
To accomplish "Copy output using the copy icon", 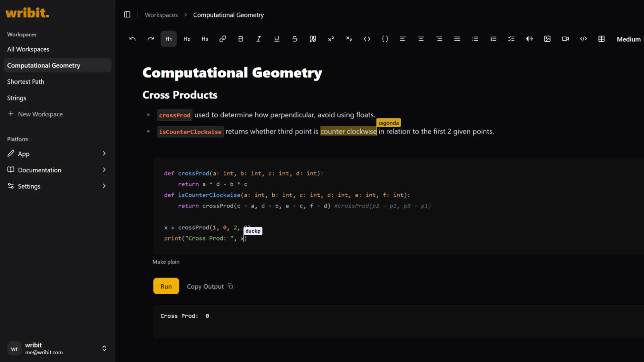I will point(230,286).
